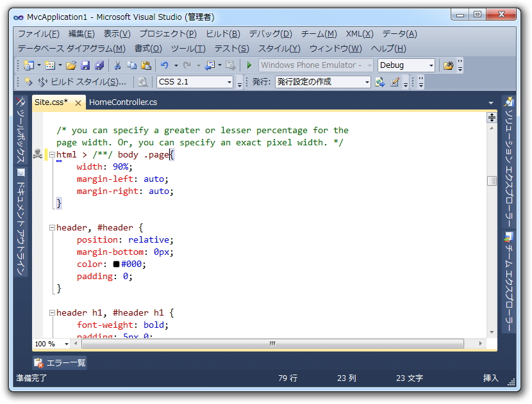
Task: Open the チーム エクスプローラー side tab
Action: pyautogui.click(x=508, y=282)
